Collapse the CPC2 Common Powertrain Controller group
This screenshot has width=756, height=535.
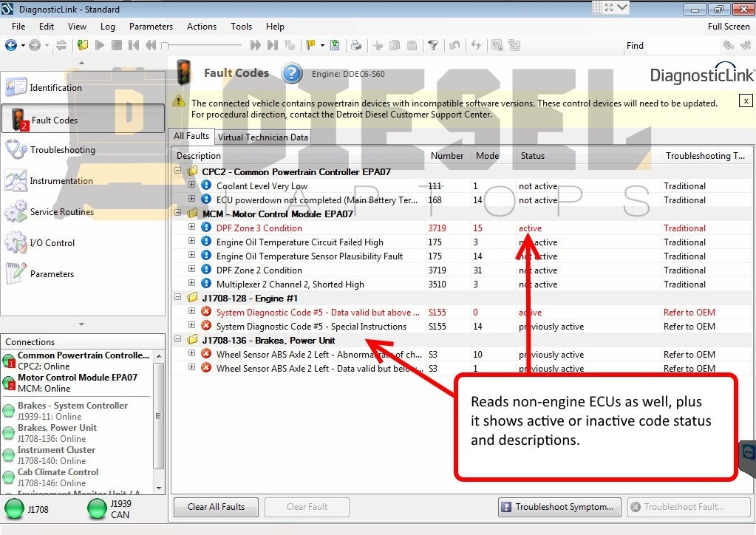[x=177, y=171]
